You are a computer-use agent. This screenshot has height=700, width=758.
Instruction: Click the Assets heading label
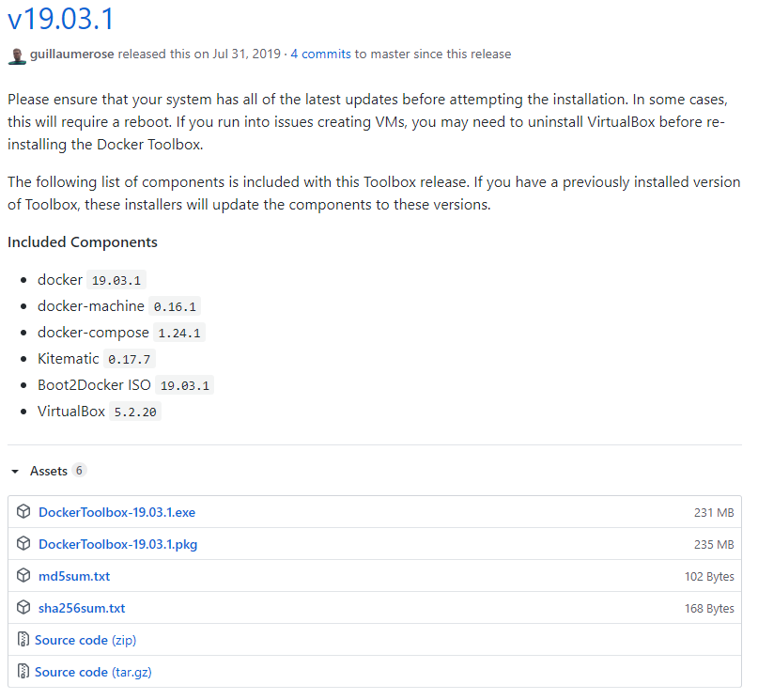(48, 471)
